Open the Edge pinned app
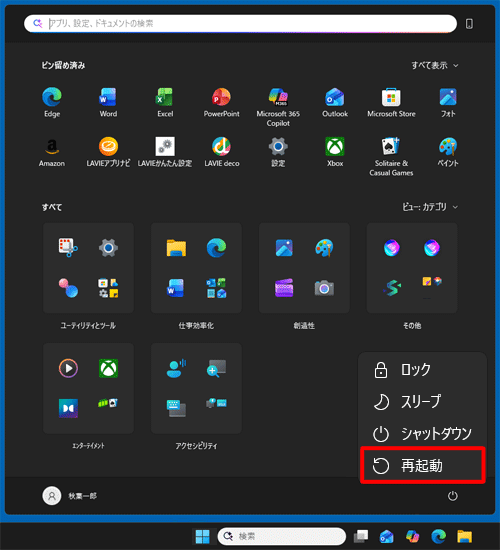Viewport: 500px width, 550px height. (52, 102)
